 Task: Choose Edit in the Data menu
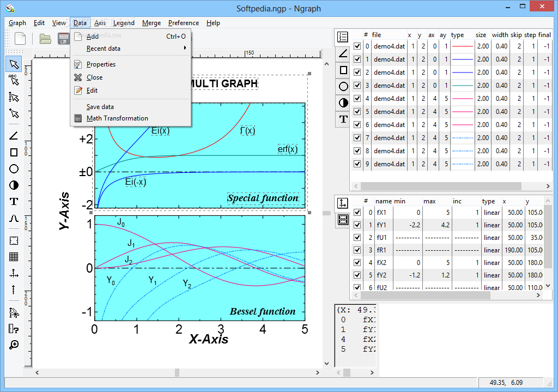click(x=131, y=91)
